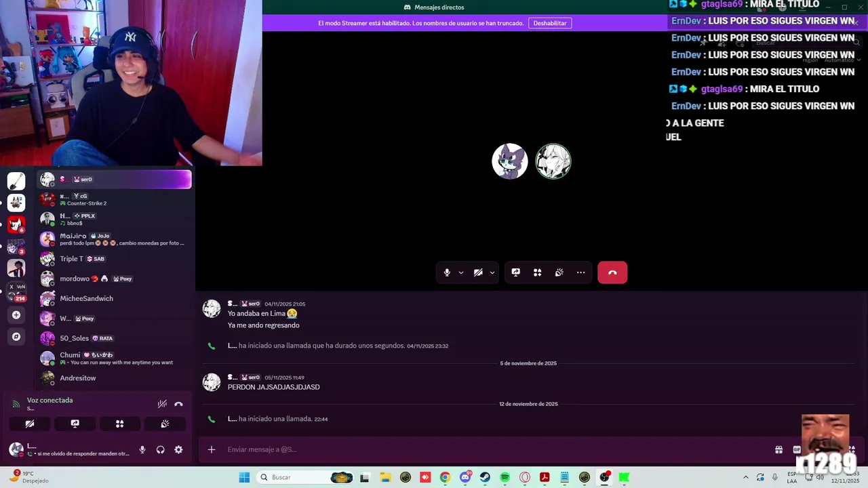Screen dimensions: 868x488
Task: Click screen share button in voice panel
Action: [x=75, y=424]
